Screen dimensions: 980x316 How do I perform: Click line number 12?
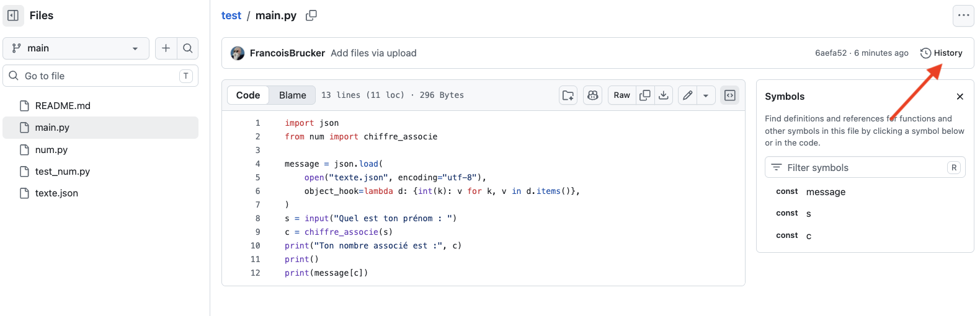point(256,273)
